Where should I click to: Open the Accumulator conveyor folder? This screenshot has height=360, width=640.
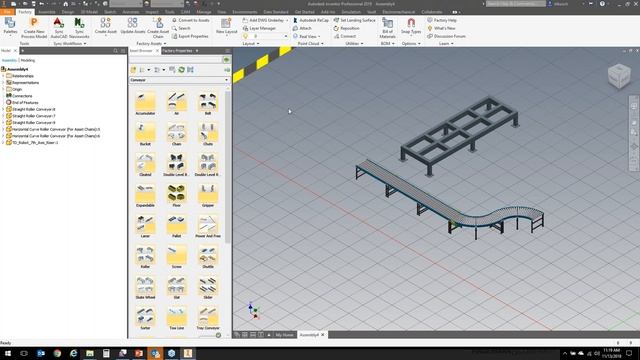pos(145,103)
